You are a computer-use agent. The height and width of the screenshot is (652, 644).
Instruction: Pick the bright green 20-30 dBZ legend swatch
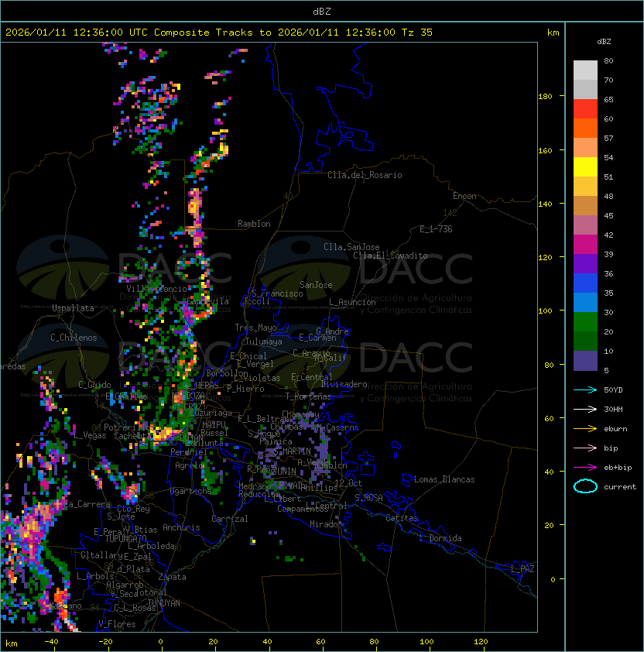585,322
